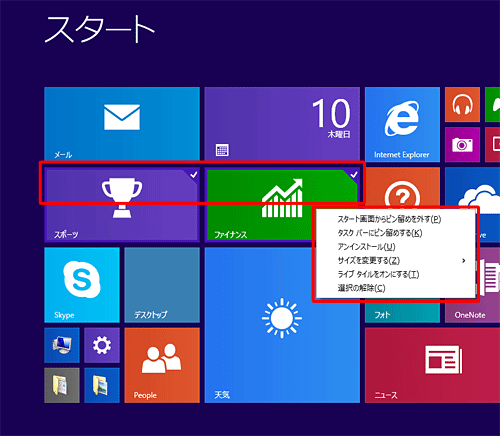Image resolution: width=500 pixels, height=436 pixels.
Task: Expand the サイズを変更する submenu arrow
Action: 464,260
